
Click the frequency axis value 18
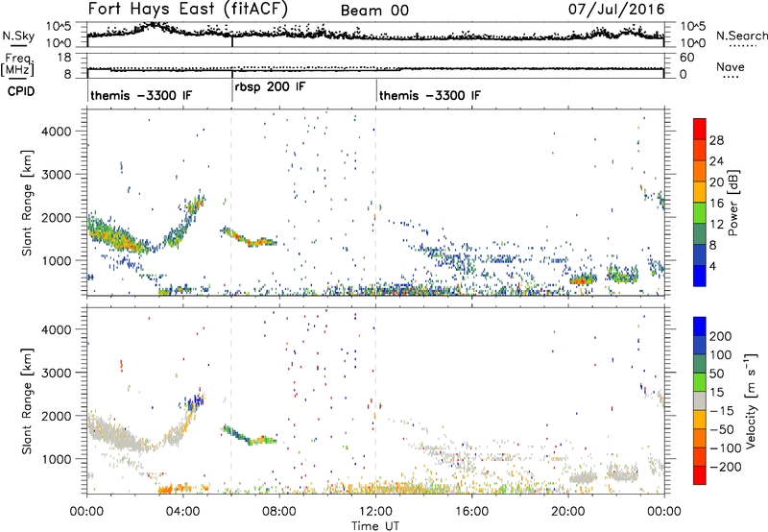(64, 58)
